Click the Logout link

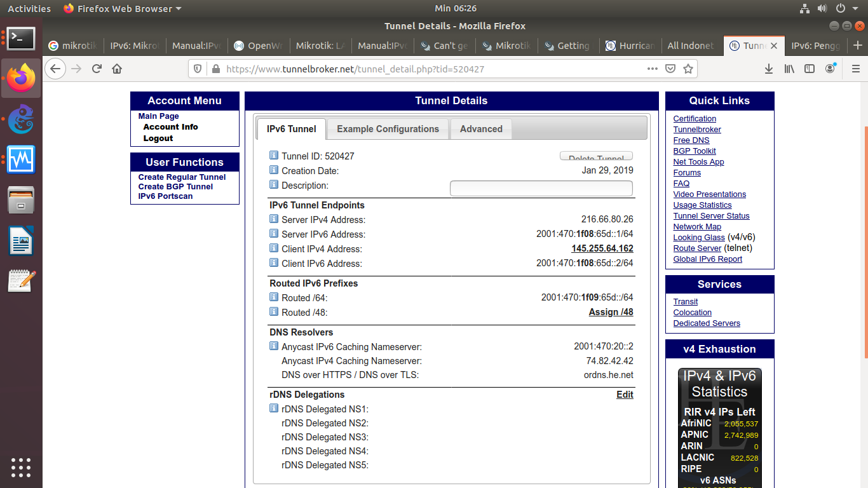(x=158, y=138)
